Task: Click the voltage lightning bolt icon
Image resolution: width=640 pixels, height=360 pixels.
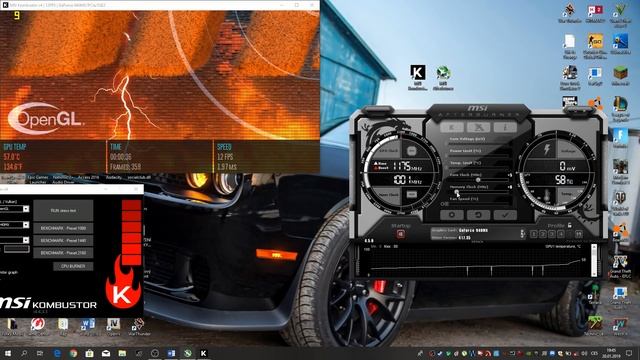Action: (x=547, y=150)
